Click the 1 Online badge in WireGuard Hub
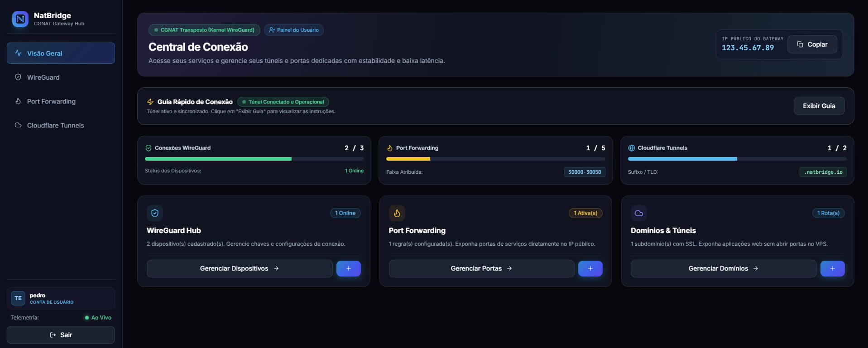 tap(345, 213)
